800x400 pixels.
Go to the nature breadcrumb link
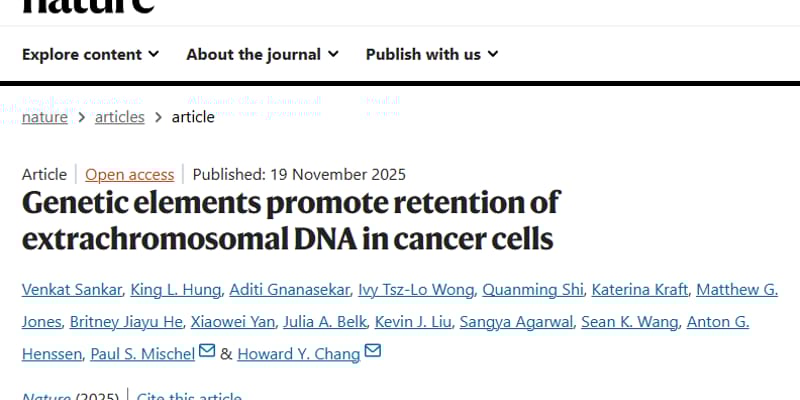(x=45, y=117)
